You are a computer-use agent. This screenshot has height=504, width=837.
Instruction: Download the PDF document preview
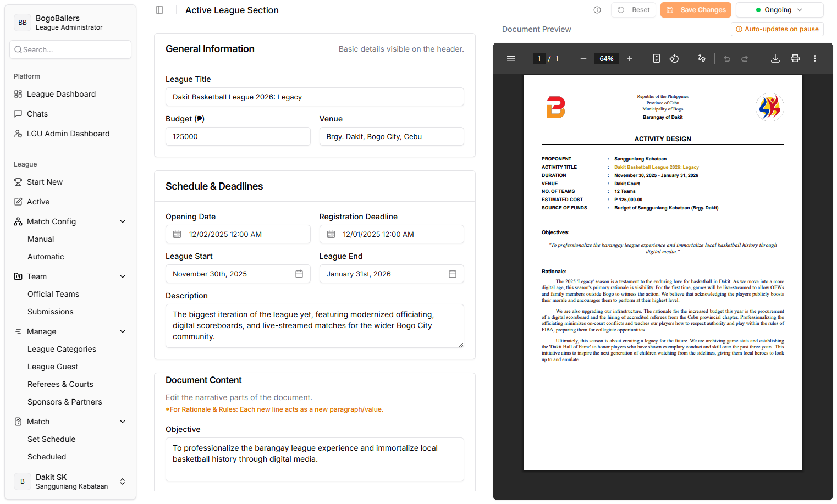click(x=775, y=58)
